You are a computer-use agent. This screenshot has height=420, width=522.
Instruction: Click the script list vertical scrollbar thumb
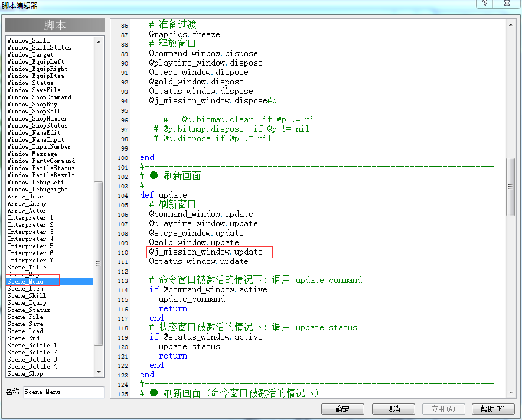pyautogui.click(x=98, y=263)
